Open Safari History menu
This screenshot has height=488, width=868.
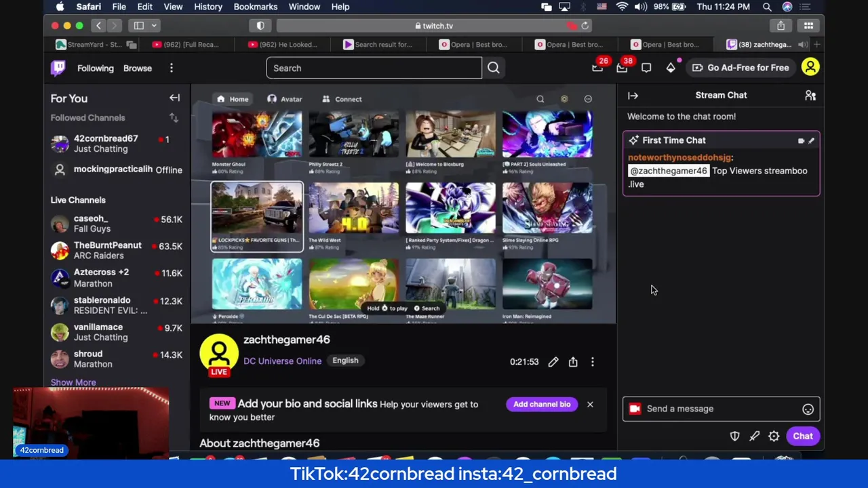pyautogui.click(x=208, y=7)
